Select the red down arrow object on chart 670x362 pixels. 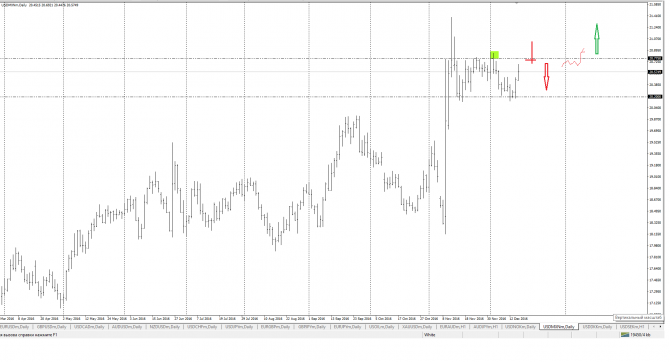[x=546, y=77]
